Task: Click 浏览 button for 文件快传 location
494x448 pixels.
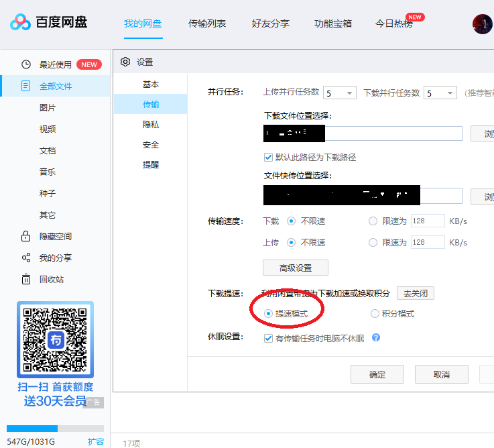Action: point(483,197)
